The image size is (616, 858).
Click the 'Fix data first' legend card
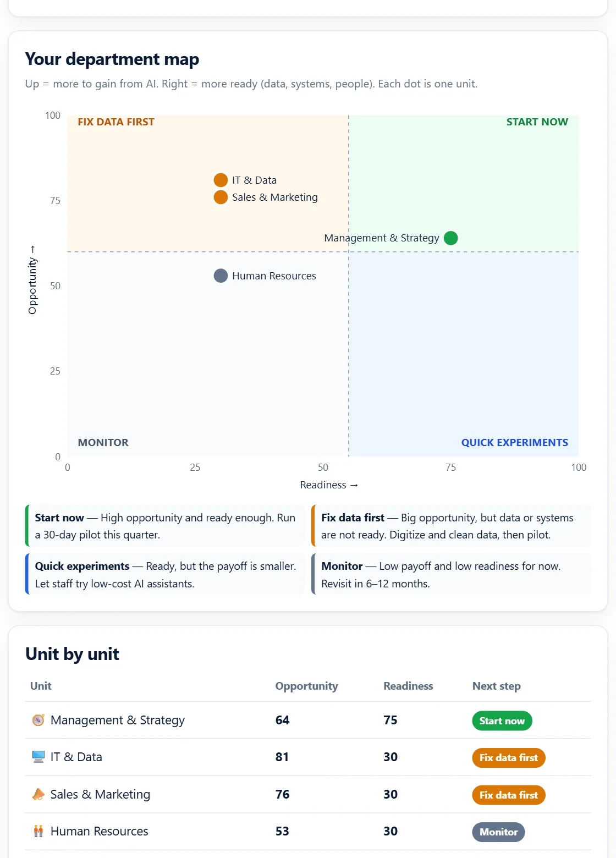coord(452,526)
